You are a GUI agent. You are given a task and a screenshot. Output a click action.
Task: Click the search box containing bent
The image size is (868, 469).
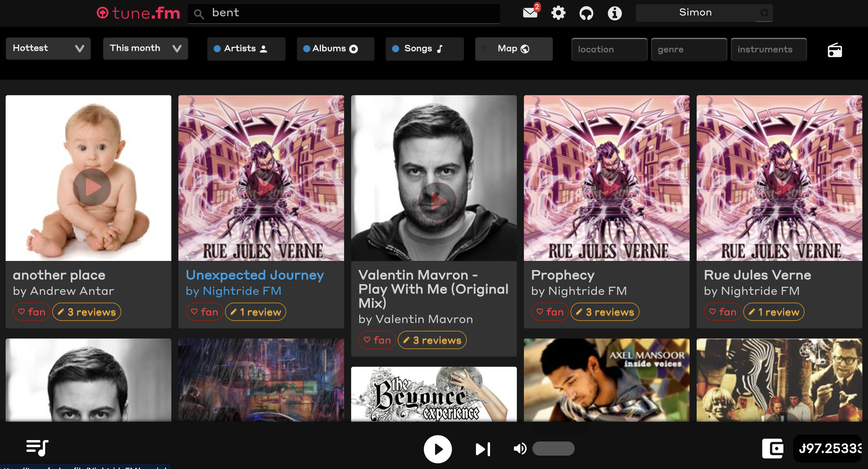(343, 13)
